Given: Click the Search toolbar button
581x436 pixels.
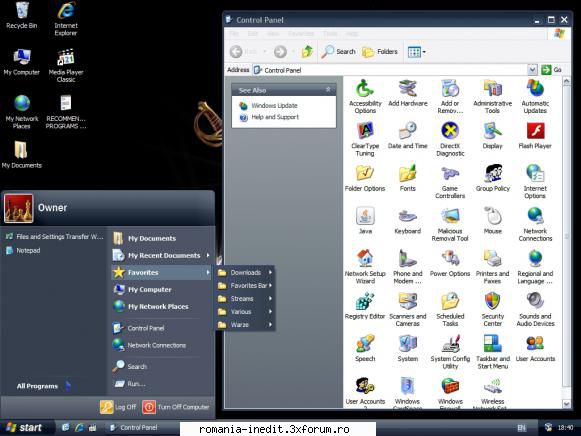Looking at the screenshot, I should click(338, 51).
